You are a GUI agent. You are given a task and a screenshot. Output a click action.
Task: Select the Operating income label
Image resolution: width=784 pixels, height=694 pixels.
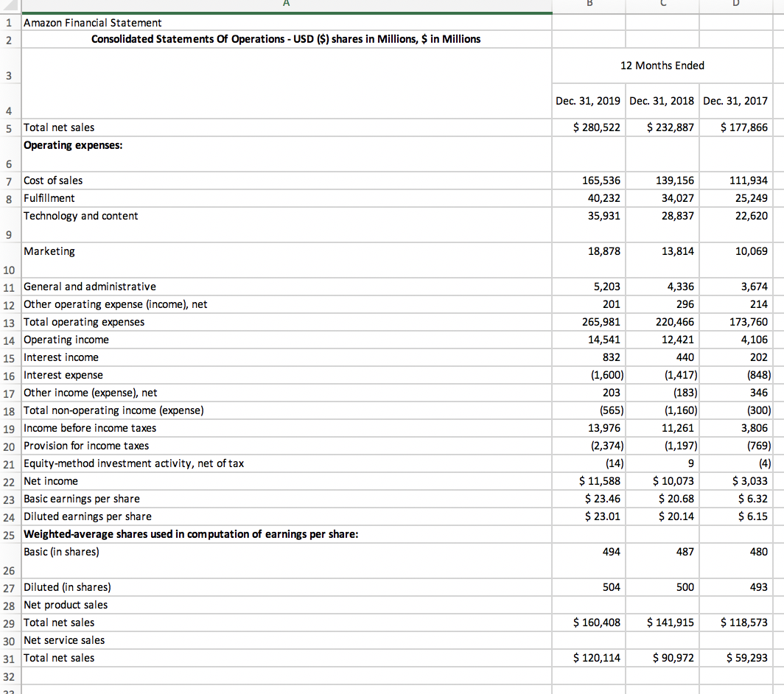tap(66, 340)
